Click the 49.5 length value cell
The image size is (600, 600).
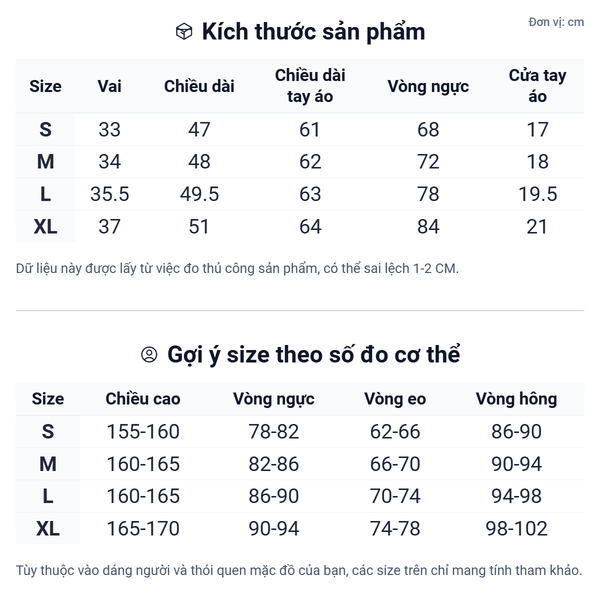tap(199, 194)
